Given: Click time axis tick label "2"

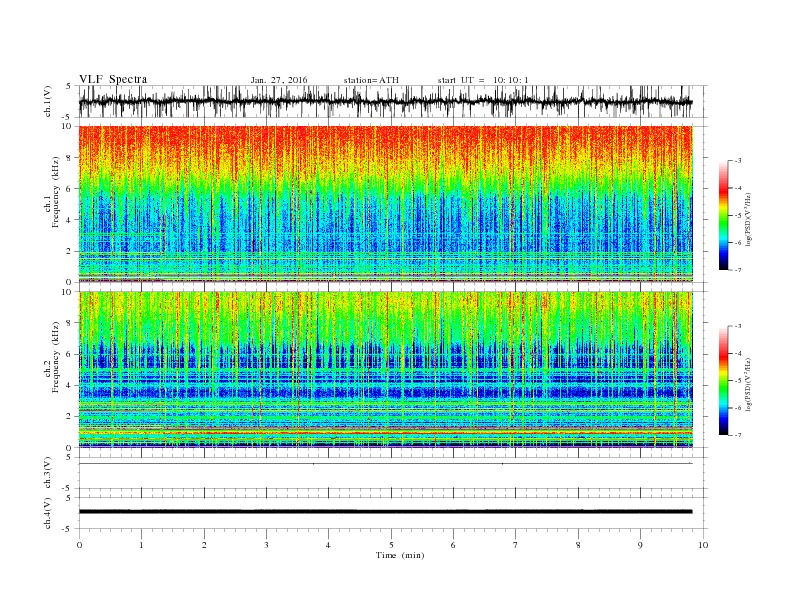Looking at the screenshot, I should [204, 545].
